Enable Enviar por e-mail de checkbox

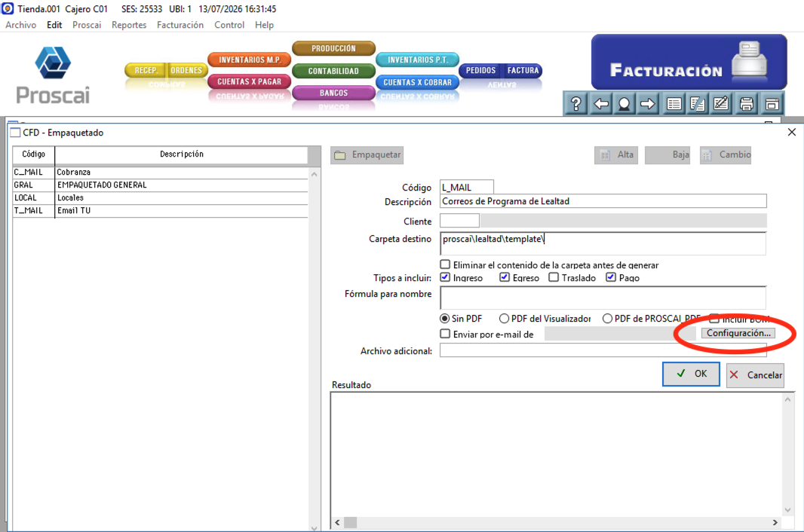tap(445, 334)
